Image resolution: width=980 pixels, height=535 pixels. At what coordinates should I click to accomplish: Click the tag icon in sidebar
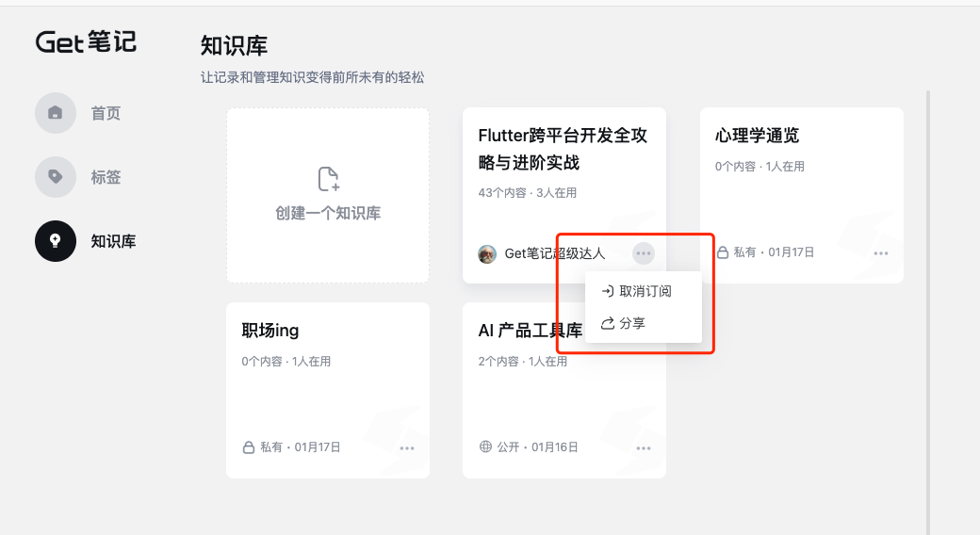56,177
